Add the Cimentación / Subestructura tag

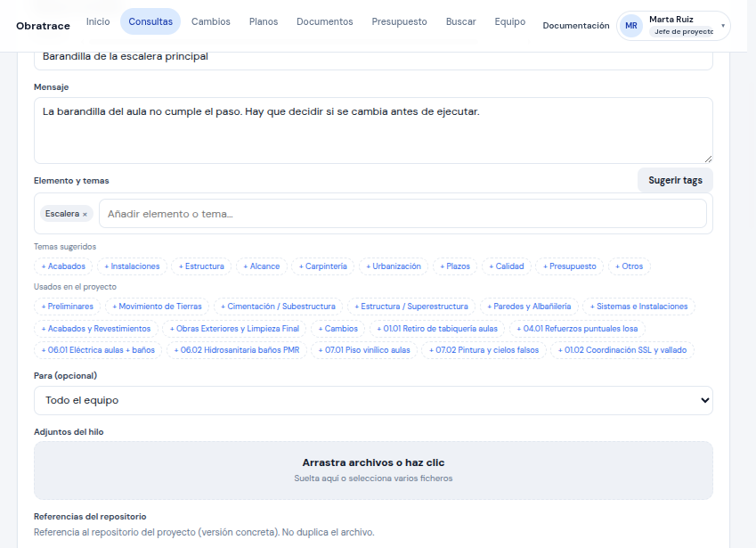coord(278,307)
